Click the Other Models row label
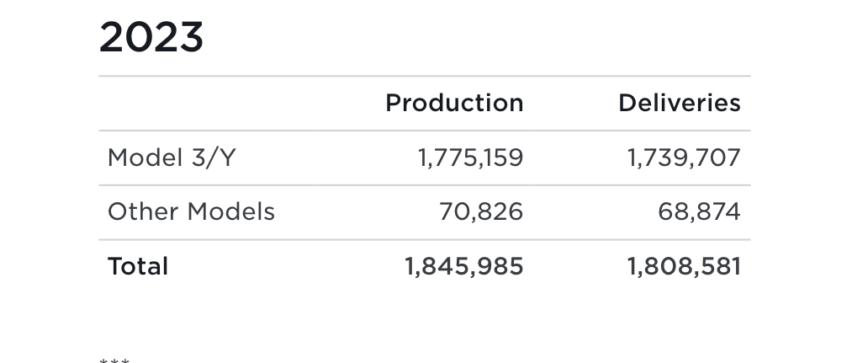This screenshot has width=868, height=363. pyautogui.click(x=191, y=211)
